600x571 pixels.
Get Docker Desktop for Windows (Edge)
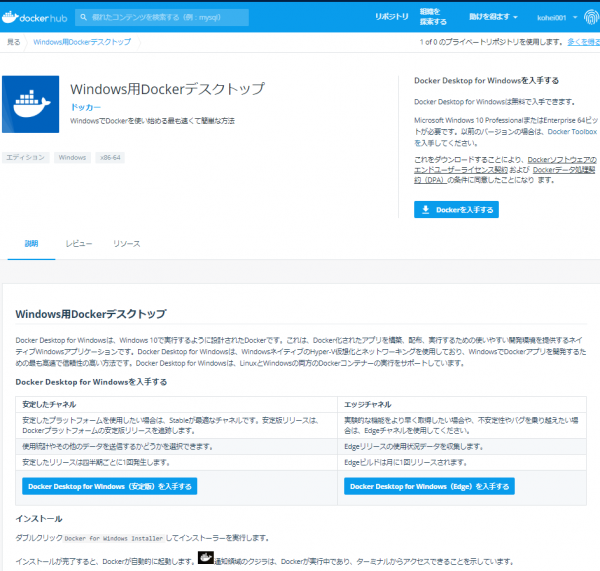pyautogui.click(x=429, y=486)
